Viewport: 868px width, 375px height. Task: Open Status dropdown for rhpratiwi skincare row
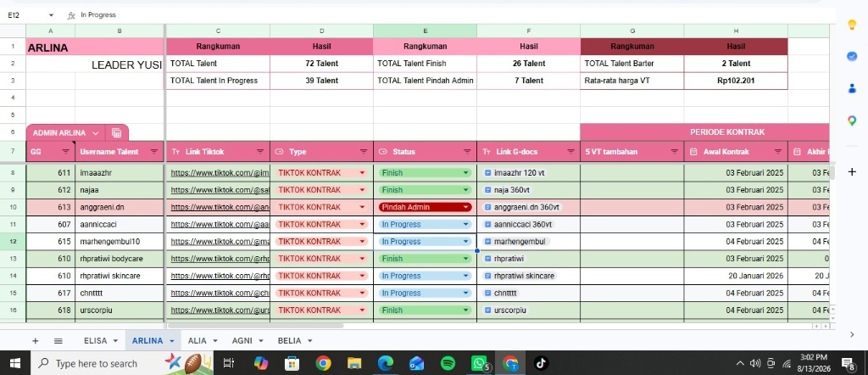[465, 276]
